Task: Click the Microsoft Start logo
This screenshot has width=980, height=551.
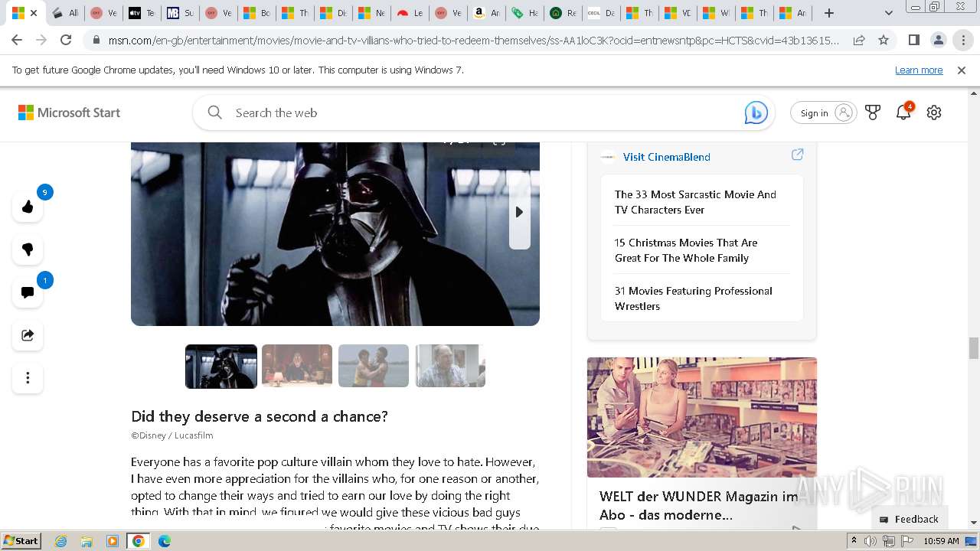Action: 70,112
